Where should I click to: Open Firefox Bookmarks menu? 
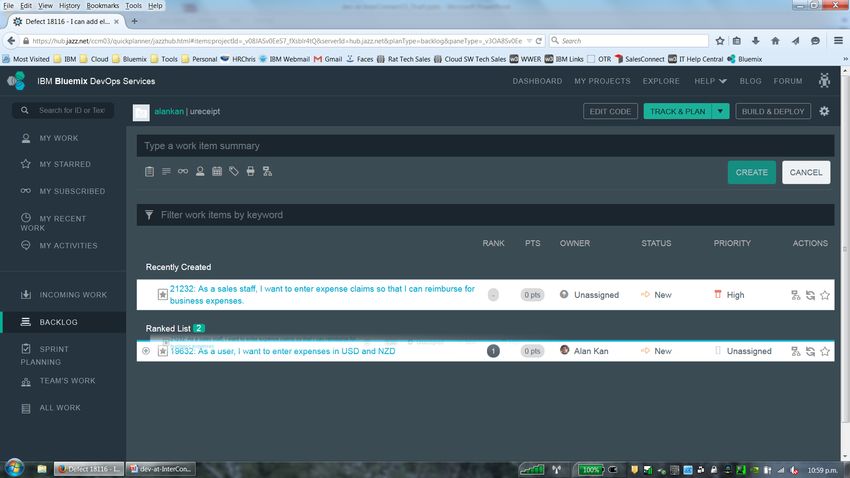click(102, 5)
